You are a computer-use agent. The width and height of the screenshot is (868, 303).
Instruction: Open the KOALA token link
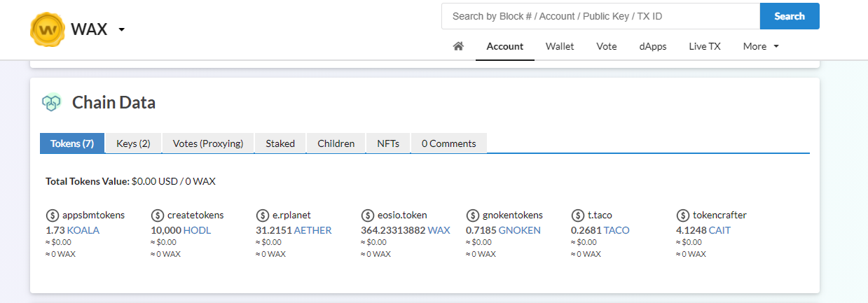click(83, 230)
